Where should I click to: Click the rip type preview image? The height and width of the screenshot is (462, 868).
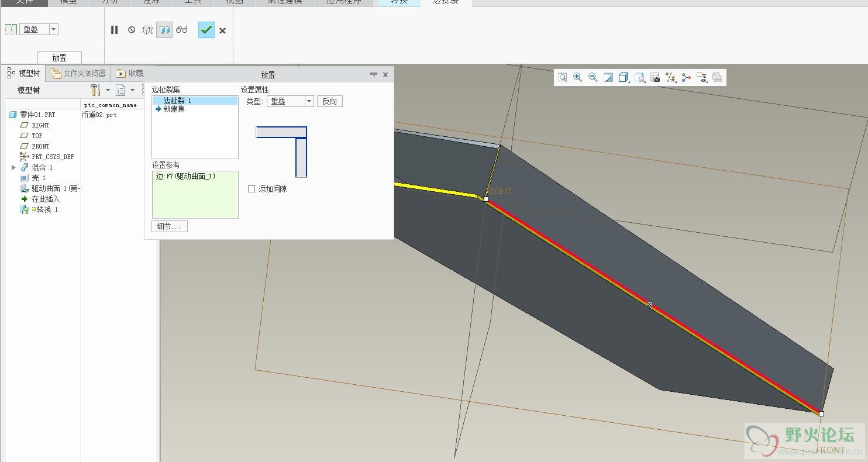click(281, 151)
